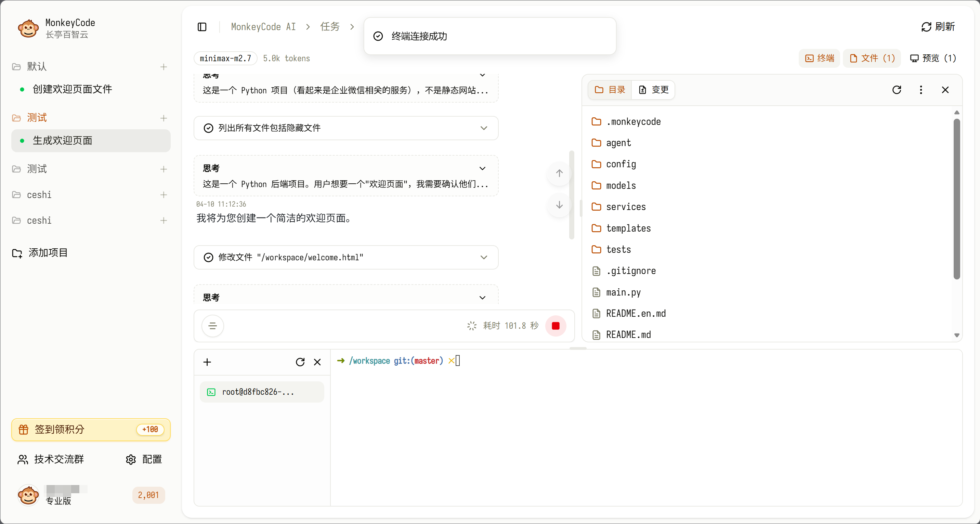This screenshot has height=524, width=980.
Task: Open the templates folder
Action: coord(628,228)
